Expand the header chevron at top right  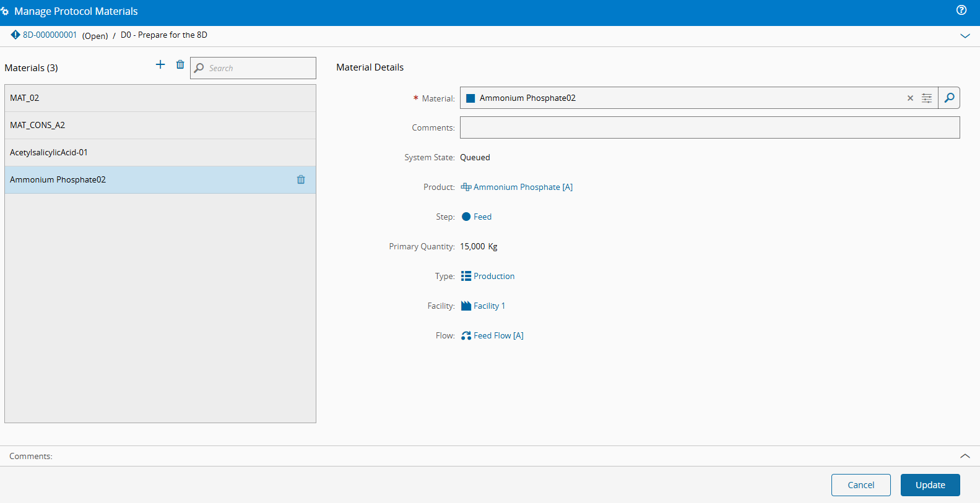(x=965, y=36)
